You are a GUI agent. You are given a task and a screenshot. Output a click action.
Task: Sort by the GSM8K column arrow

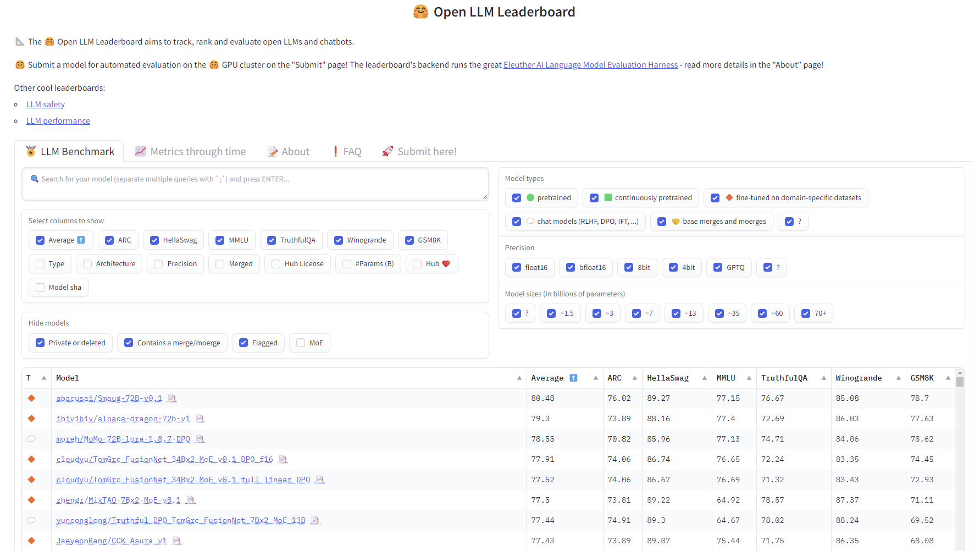click(x=948, y=378)
